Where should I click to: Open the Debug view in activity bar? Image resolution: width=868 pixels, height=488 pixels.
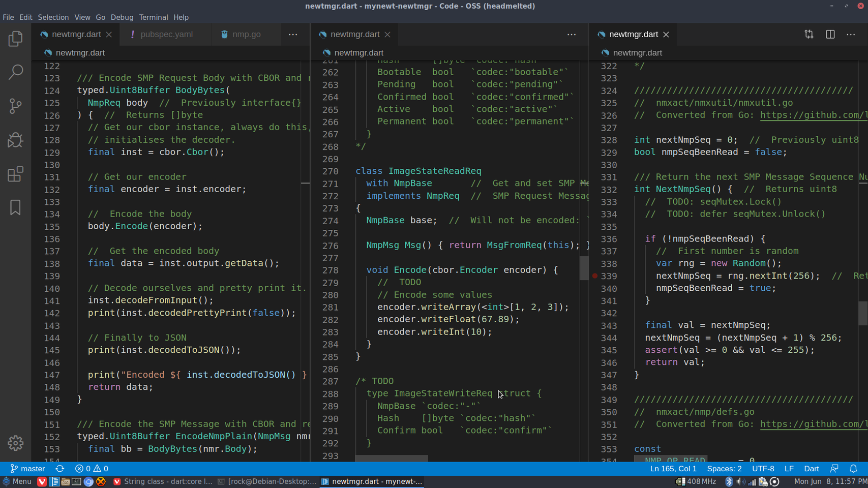pos(15,140)
